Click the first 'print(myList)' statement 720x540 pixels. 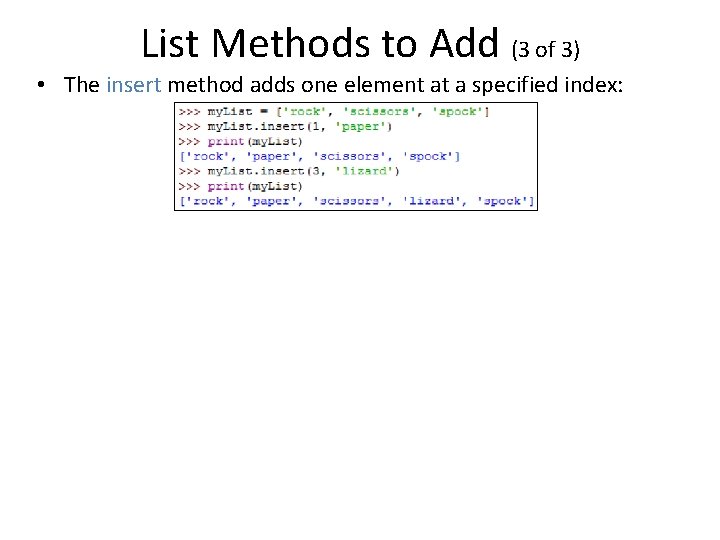[241, 141]
